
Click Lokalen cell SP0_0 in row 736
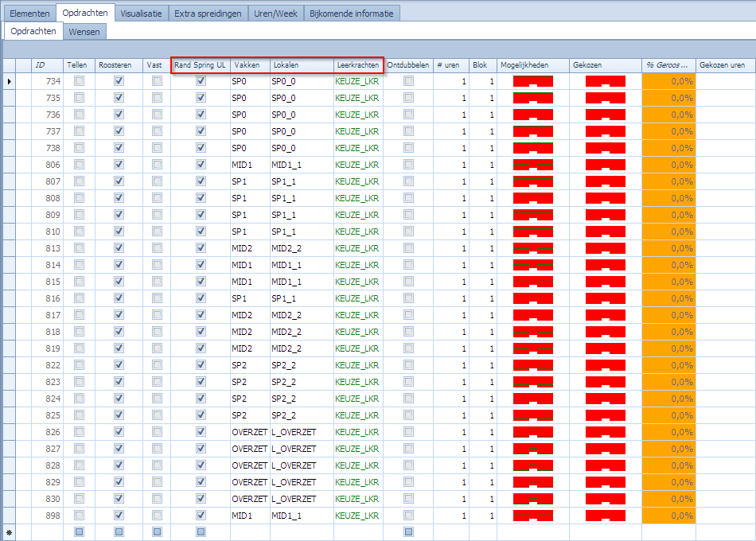tap(302, 115)
